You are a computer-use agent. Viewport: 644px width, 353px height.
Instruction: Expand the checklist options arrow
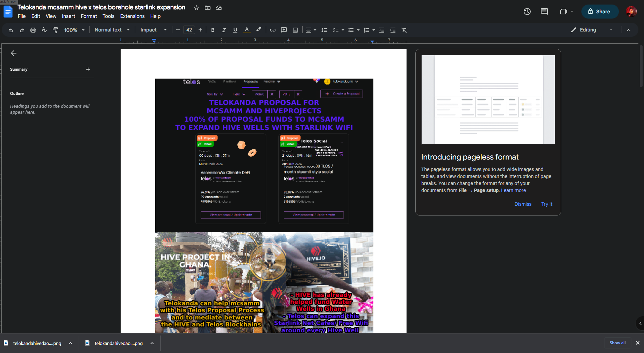pyautogui.click(x=343, y=30)
